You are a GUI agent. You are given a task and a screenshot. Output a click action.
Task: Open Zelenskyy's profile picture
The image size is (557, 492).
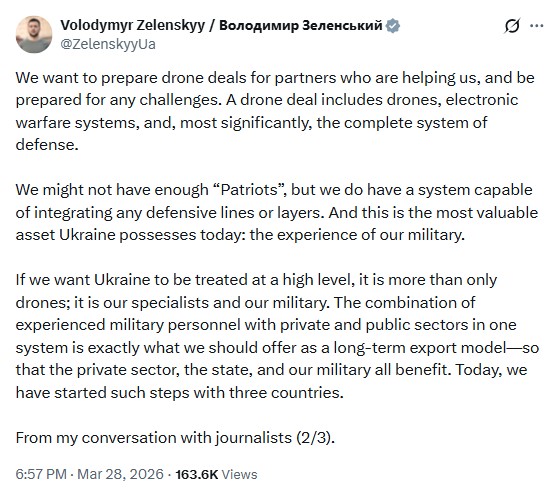[34, 34]
